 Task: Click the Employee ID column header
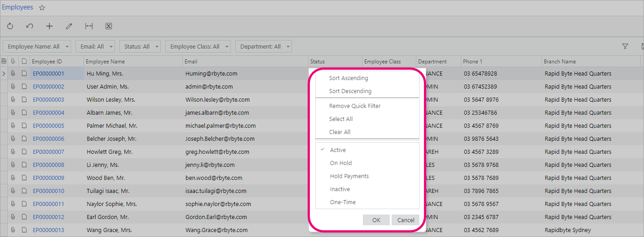(x=57, y=62)
